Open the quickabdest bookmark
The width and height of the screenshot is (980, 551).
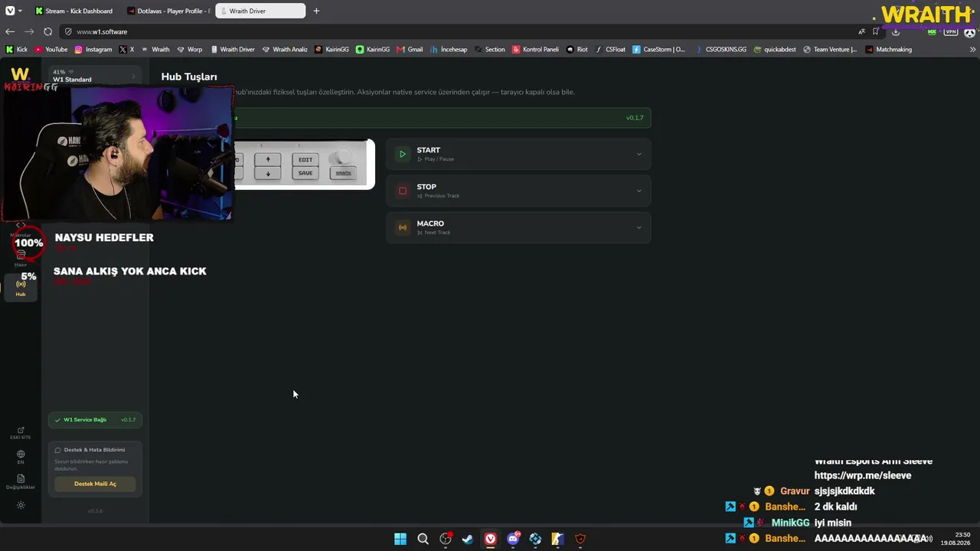click(x=775, y=50)
